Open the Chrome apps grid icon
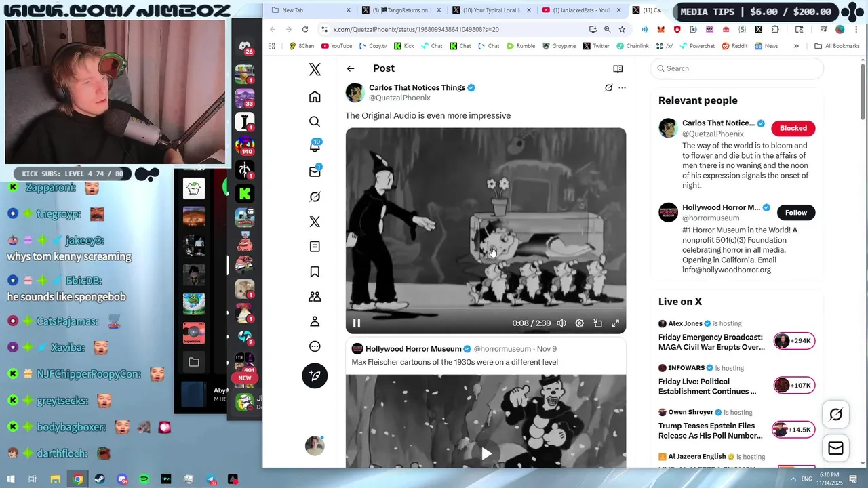 (x=272, y=46)
